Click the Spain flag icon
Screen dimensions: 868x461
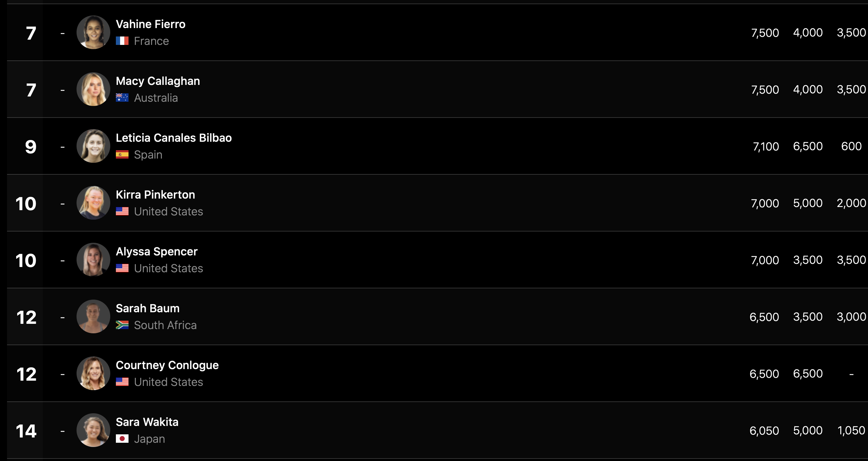coord(122,155)
